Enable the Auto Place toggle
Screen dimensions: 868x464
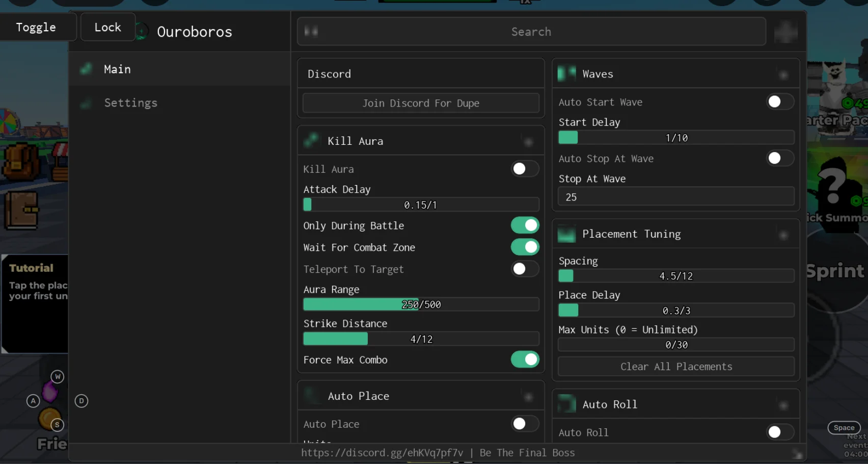coord(525,424)
